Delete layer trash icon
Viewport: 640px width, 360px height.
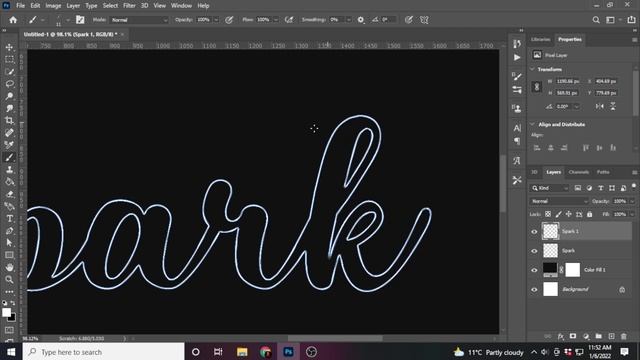coord(624,336)
